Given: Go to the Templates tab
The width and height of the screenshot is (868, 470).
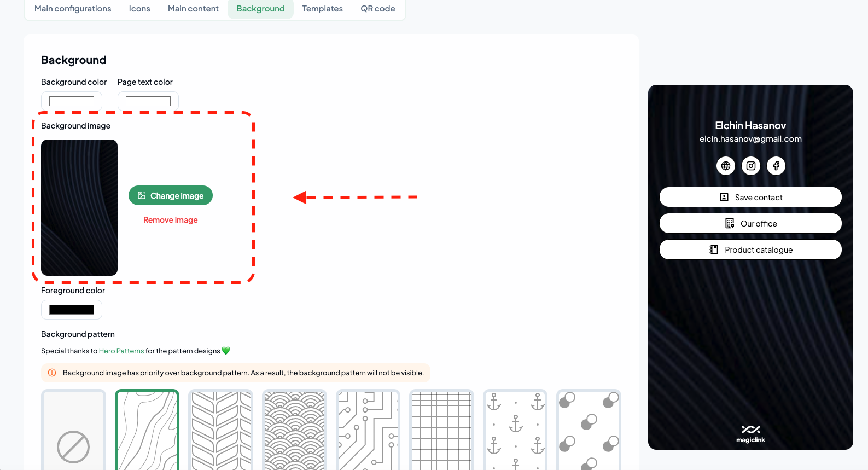Looking at the screenshot, I should [x=323, y=9].
